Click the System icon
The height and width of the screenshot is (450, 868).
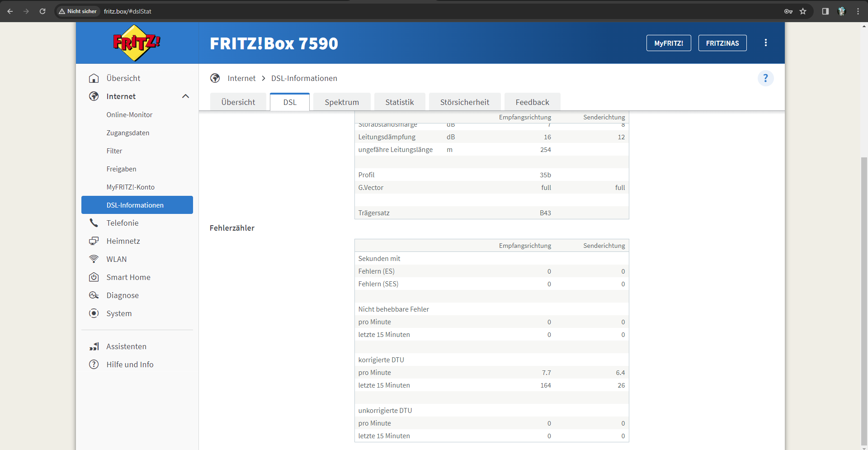94,313
